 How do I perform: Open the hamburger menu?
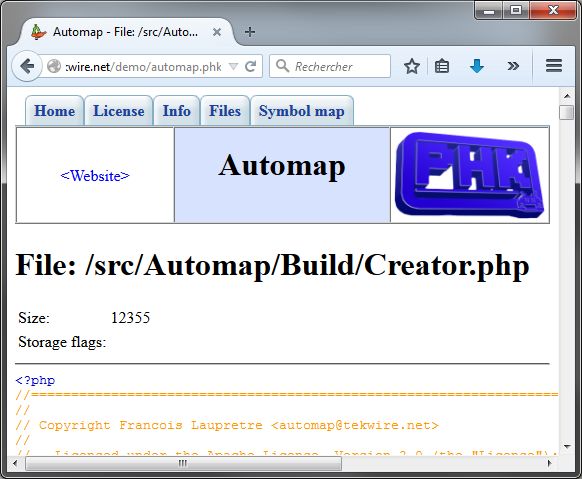pyautogui.click(x=553, y=66)
